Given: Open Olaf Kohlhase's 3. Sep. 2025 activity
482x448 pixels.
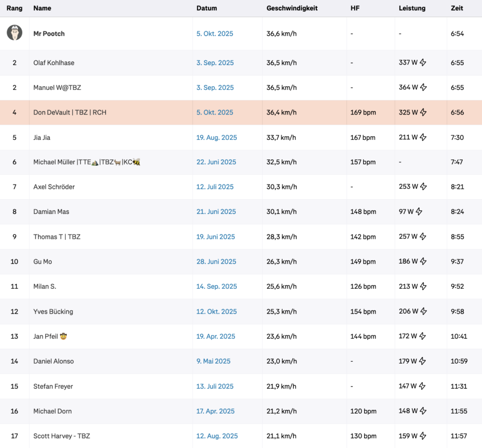Looking at the screenshot, I should [215, 63].
